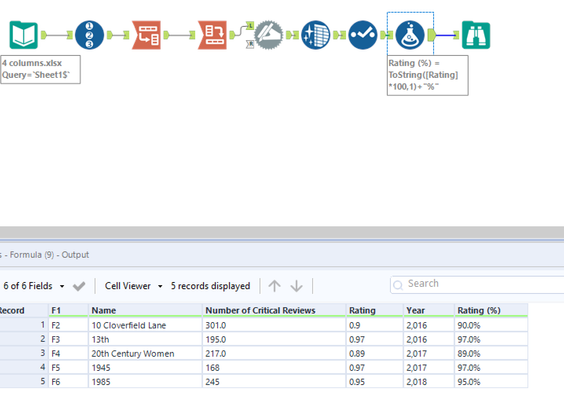Image resolution: width=564 pixels, height=409 pixels.
Task: Select the 168 reviews cell
Action: pyautogui.click(x=274, y=368)
